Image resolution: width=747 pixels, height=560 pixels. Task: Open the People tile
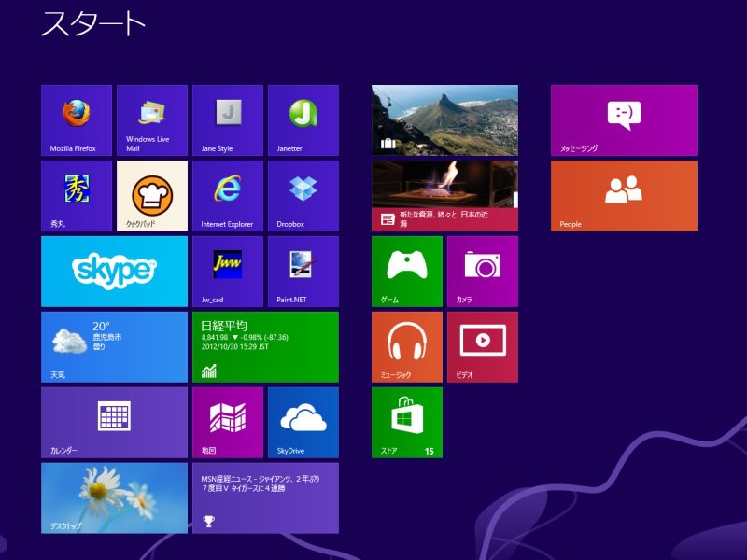click(624, 196)
